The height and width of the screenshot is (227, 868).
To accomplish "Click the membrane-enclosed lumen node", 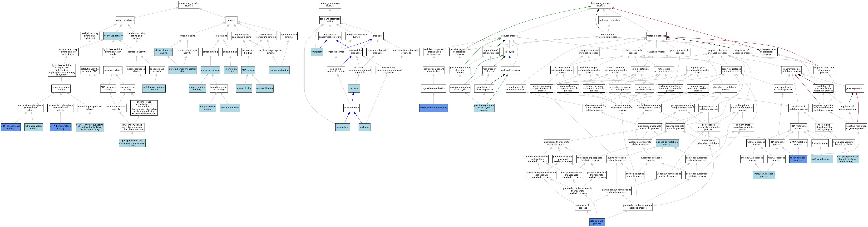I will click(356, 36).
